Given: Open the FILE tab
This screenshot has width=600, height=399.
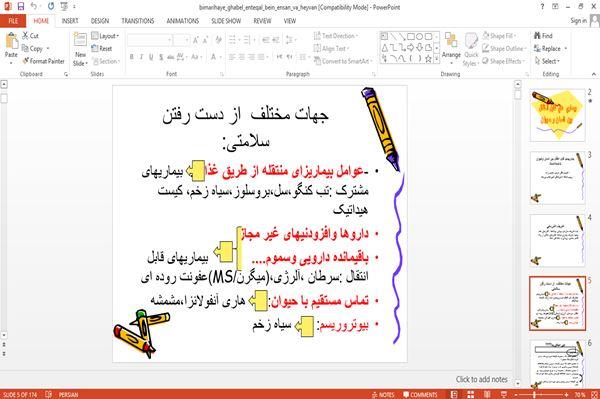Looking at the screenshot, I should point(13,21).
